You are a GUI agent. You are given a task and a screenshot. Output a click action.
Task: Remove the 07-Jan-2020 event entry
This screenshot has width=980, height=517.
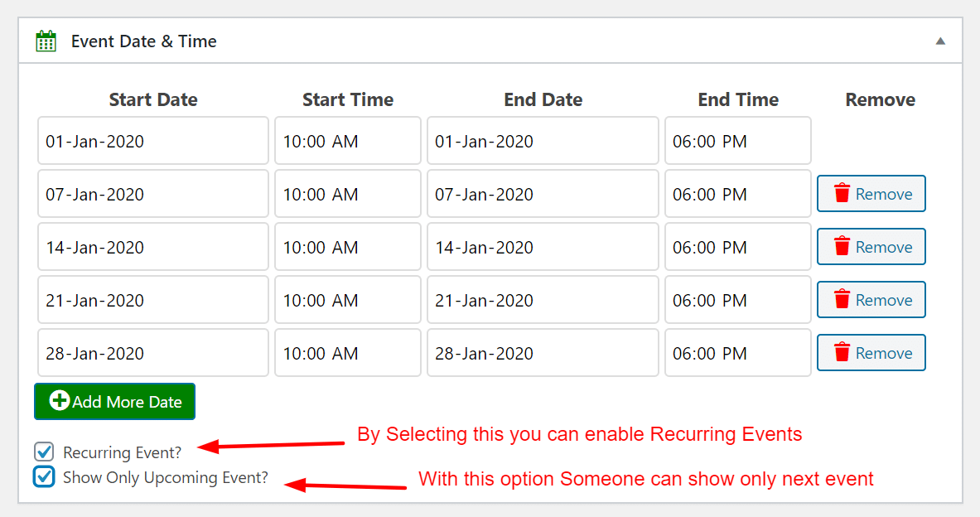pos(871,193)
